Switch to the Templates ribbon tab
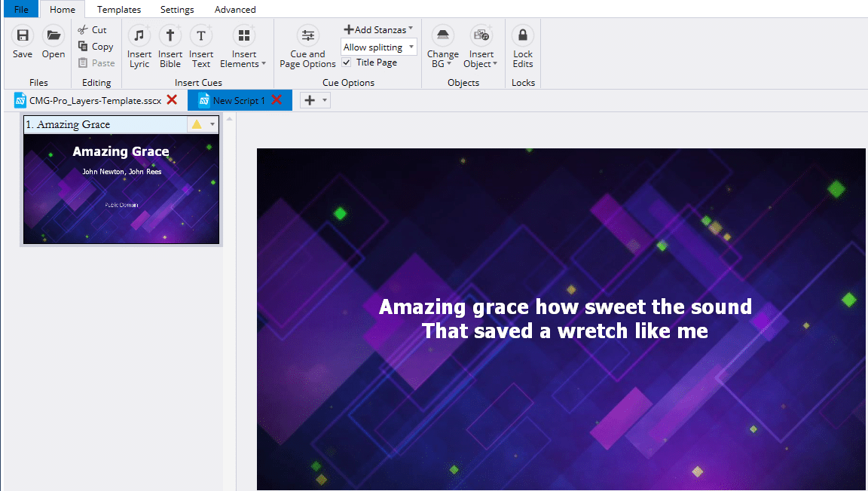The image size is (868, 491). [x=119, y=9]
